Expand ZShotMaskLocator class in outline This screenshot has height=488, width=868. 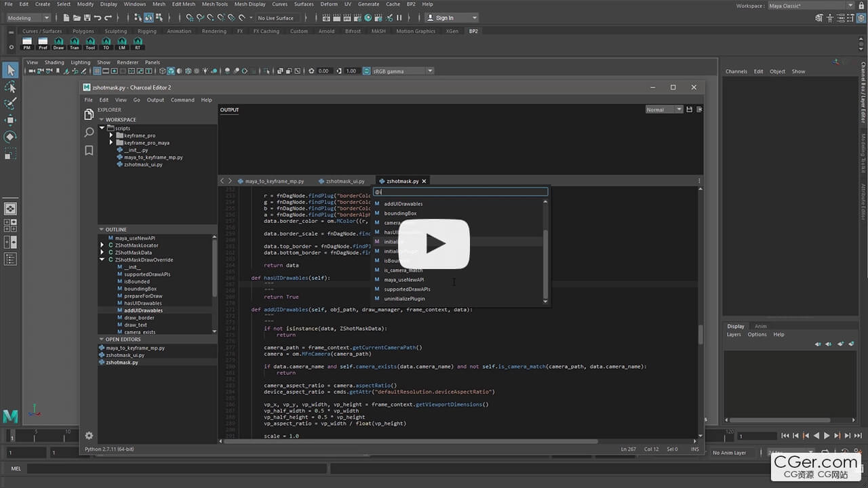pos(102,245)
